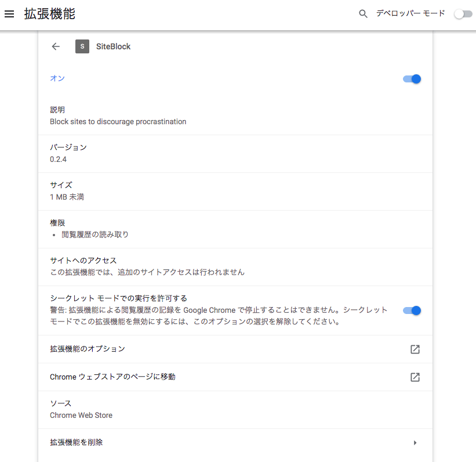Click the オン status label
This screenshot has width=476, height=462.
click(57, 78)
